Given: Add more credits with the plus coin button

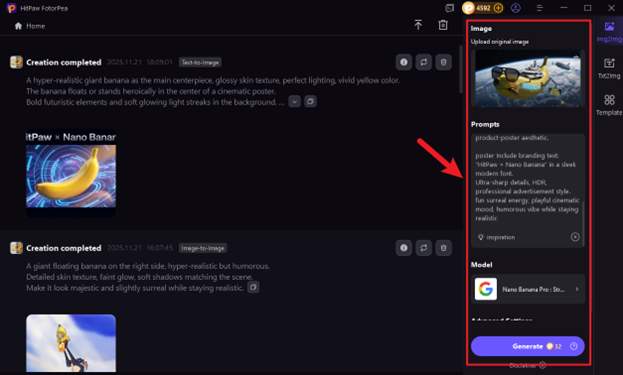Looking at the screenshot, I should click(498, 8).
